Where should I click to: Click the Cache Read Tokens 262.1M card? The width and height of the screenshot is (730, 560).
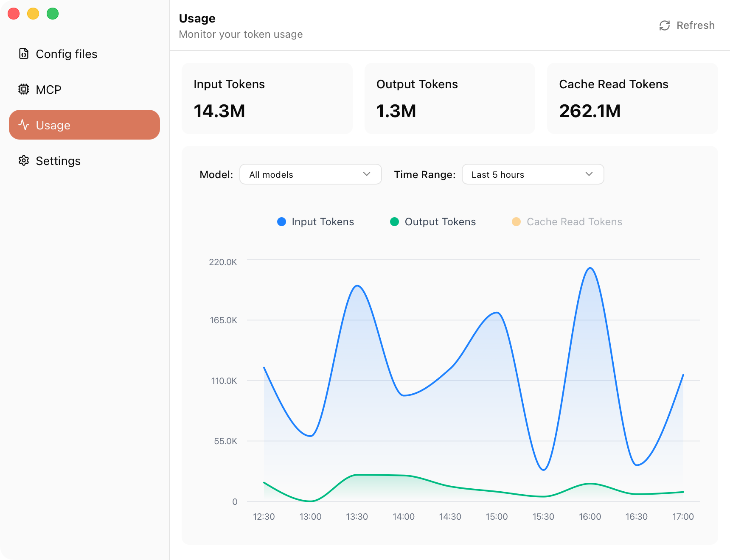point(632,98)
